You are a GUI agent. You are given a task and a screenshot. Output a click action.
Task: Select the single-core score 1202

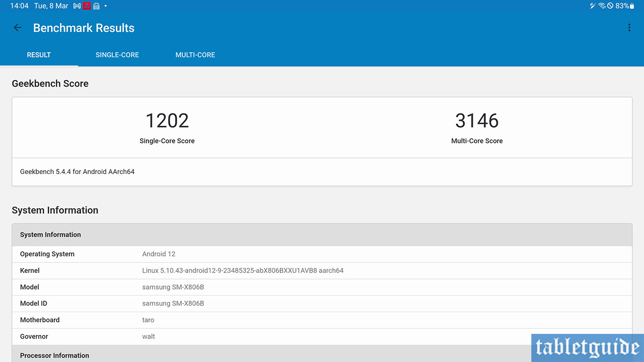(x=167, y=121)
